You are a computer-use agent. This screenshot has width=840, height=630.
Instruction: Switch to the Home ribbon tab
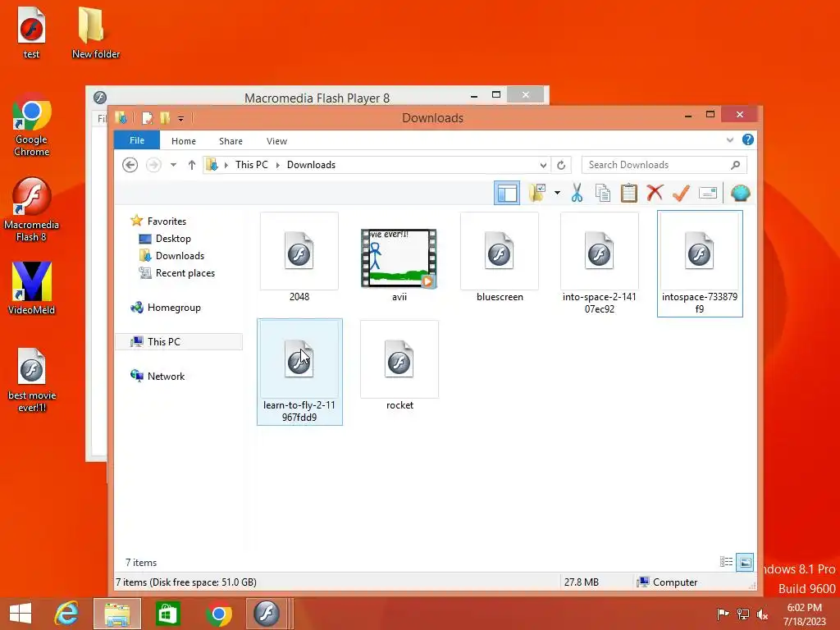click(x=183, y=141)
